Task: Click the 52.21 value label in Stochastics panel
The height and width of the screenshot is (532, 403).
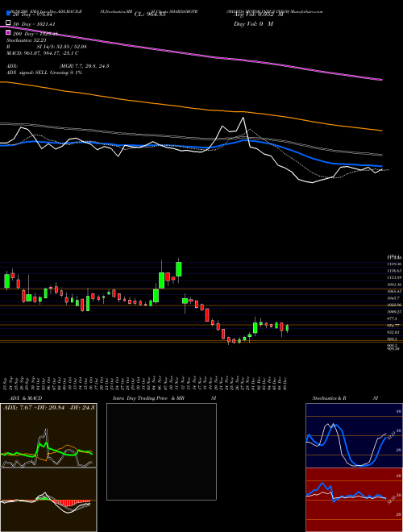Action: pos(390,434)
